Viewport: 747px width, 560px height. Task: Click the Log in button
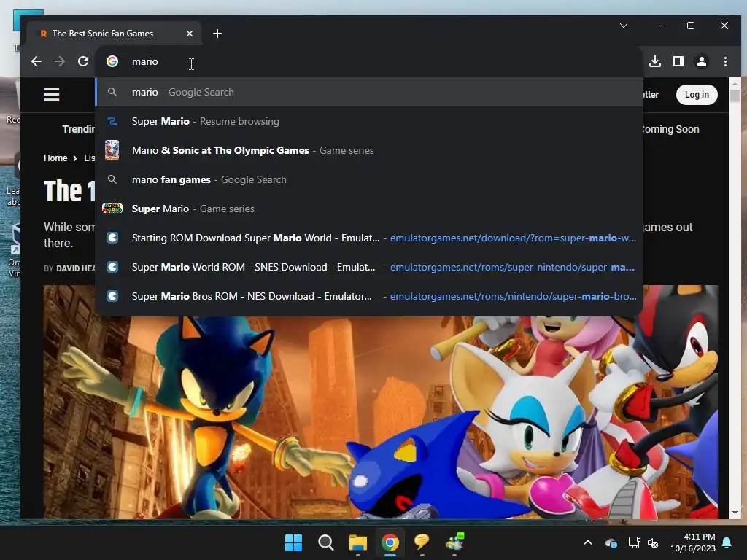[x=697, y=94]
